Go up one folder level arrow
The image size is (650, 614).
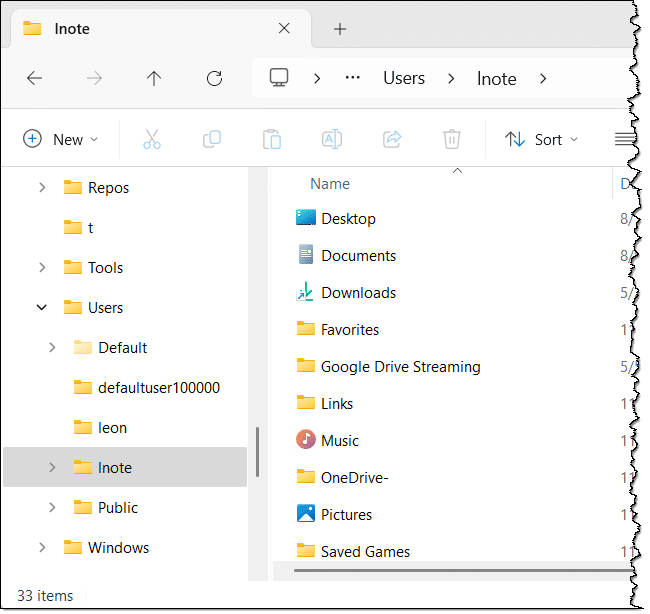click(x=154, y=78)
